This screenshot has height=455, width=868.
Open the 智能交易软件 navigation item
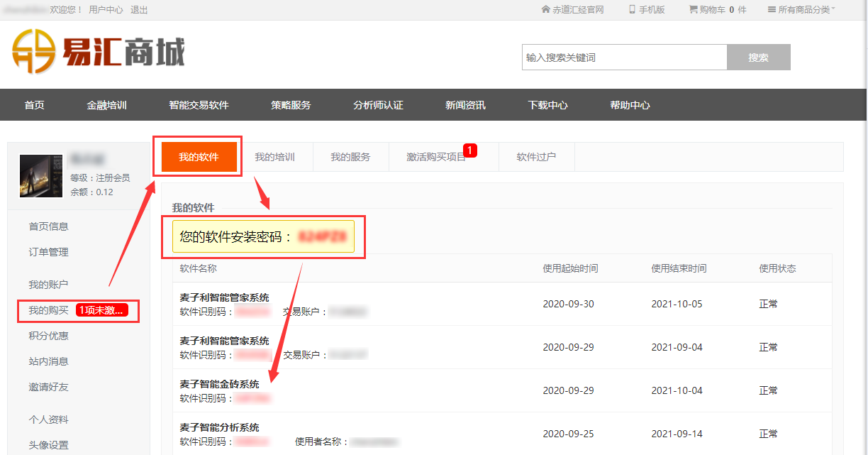point(199,105)
